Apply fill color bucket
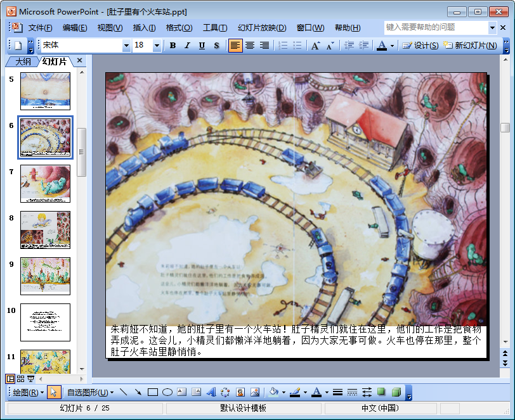 (x=273, y=392)
